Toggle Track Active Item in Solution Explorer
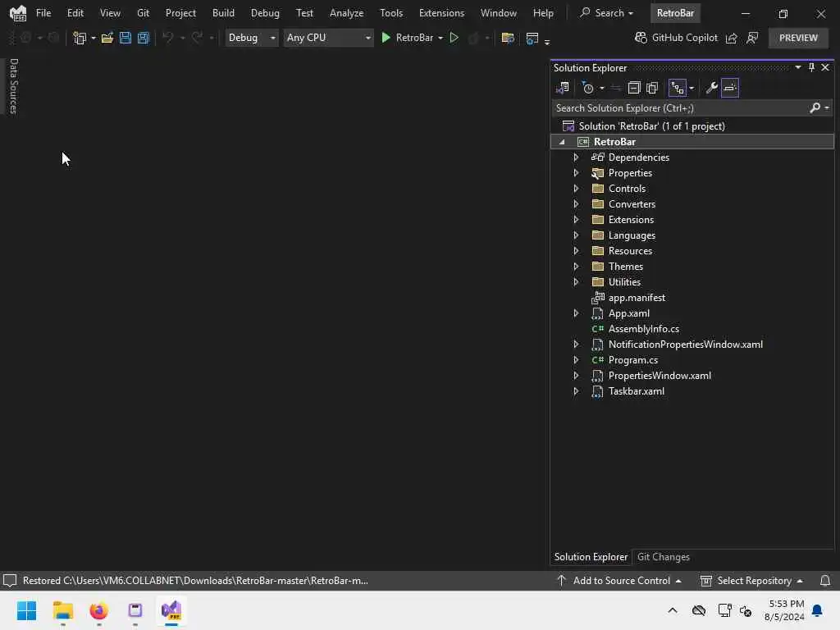The width and height of the screenshot is (840, 630). (678, 88)
